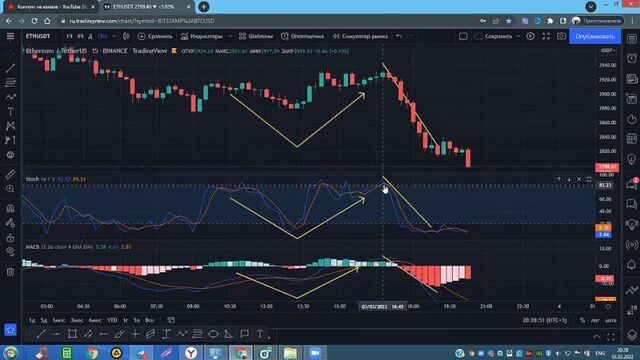The image size is (640, 360).
Task: Select the 4ч timeframe
Action: (x=80, y=36)
